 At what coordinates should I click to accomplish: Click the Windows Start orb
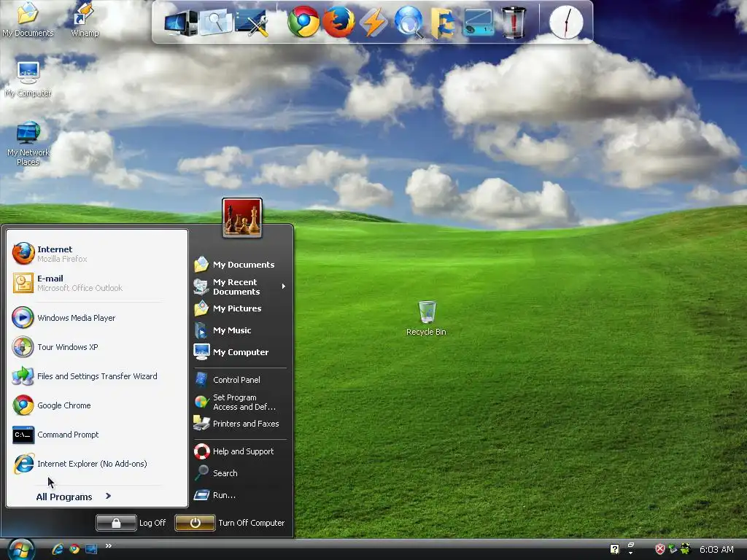(21, 550)
